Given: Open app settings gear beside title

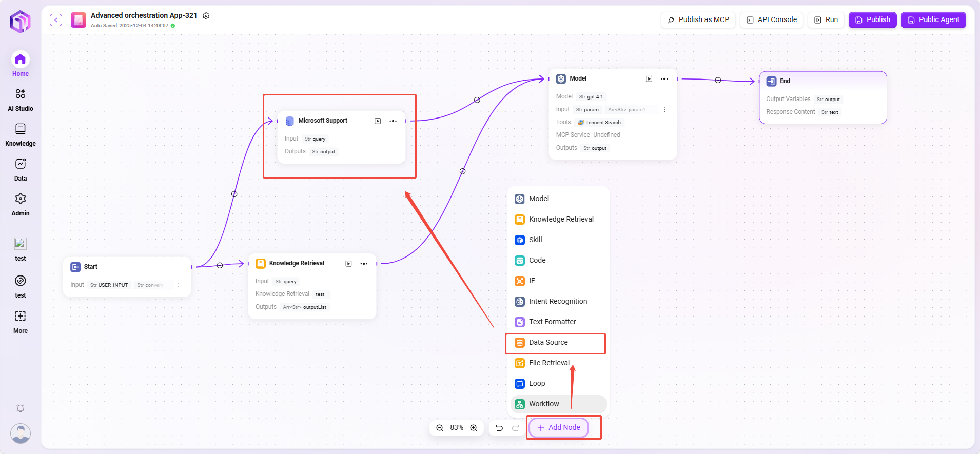Looking at the screenshot, I should pos(206,16).
